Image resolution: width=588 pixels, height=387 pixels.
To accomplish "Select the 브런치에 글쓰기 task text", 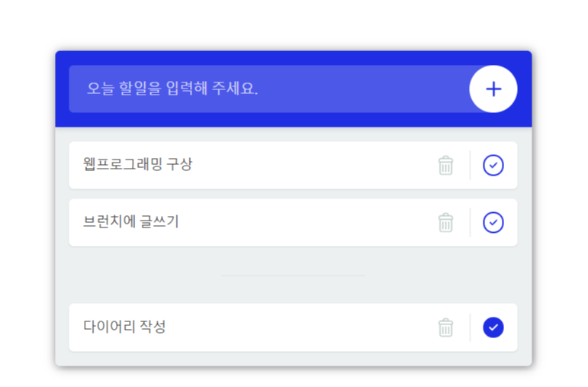I will click(131, 221).
